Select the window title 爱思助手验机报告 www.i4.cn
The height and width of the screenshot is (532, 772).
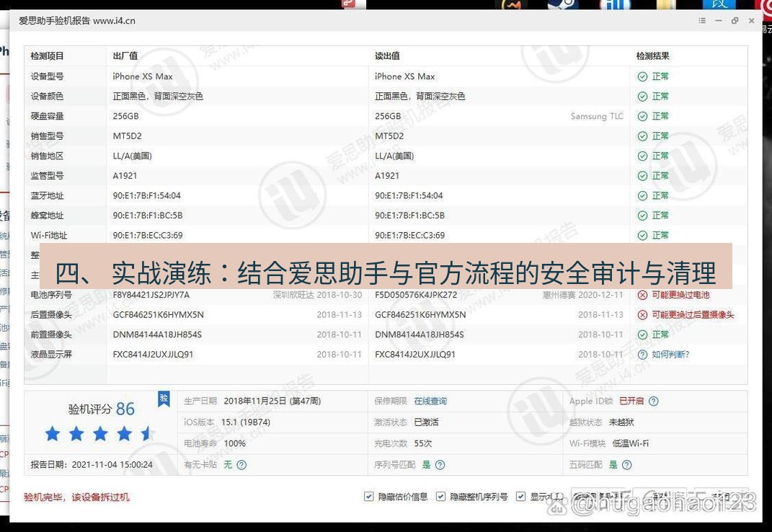tap(77, 21)
